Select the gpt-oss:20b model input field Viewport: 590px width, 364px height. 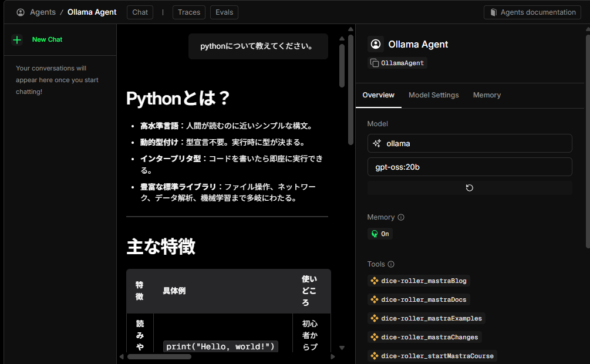pos(470,167)
